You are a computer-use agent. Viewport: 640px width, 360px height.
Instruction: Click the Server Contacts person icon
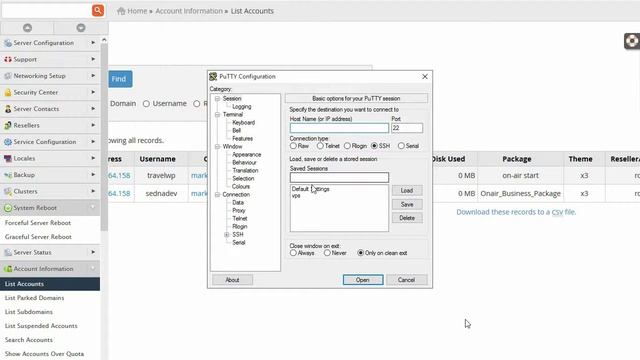pyautogui.click(x=8, y=109)
